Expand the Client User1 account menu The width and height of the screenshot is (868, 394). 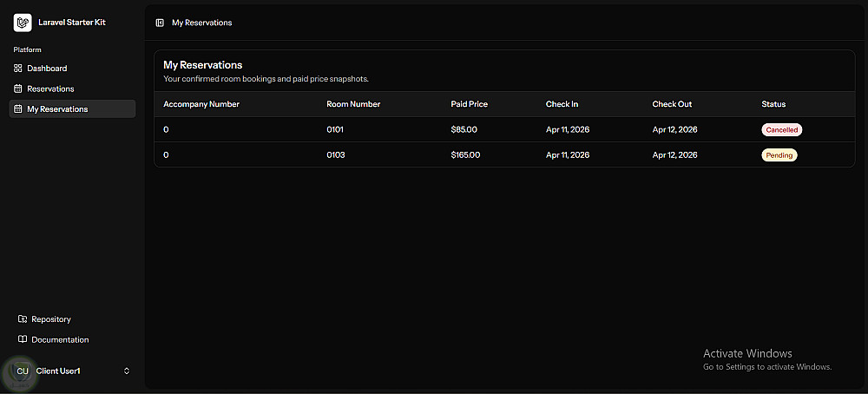(x=127, y=371)
